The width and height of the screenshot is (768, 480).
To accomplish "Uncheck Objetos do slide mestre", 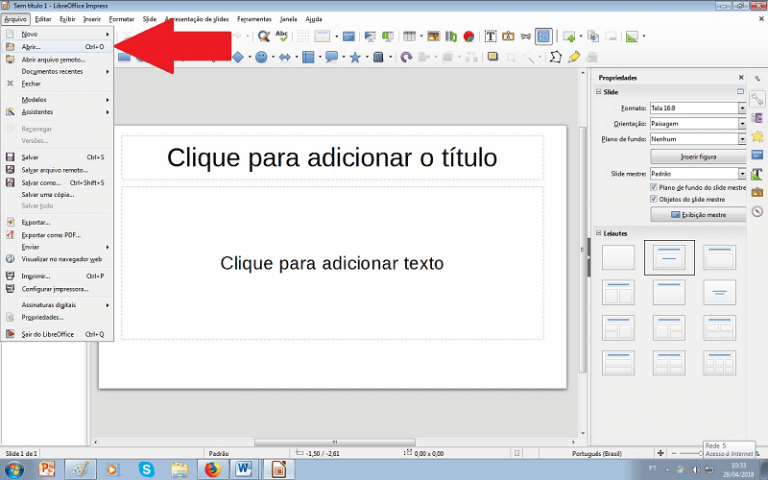I will pos(654,200).
